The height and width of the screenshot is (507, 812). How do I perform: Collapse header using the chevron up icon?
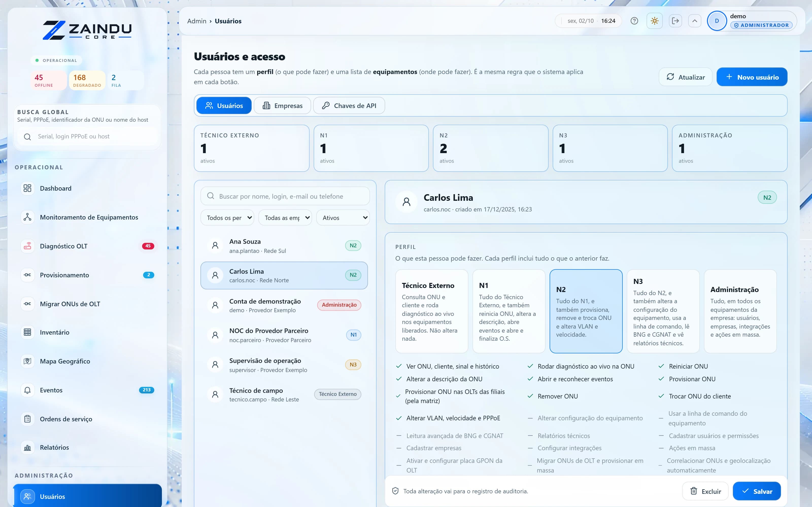(695, 21)
